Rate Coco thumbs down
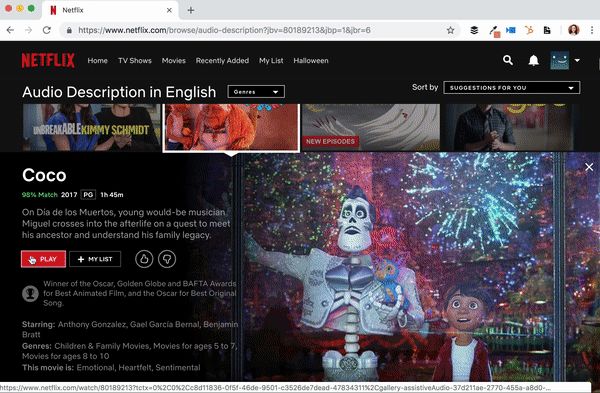Image resolution: width=600 pixels, height=393 pixels. (x=167, y=259)
